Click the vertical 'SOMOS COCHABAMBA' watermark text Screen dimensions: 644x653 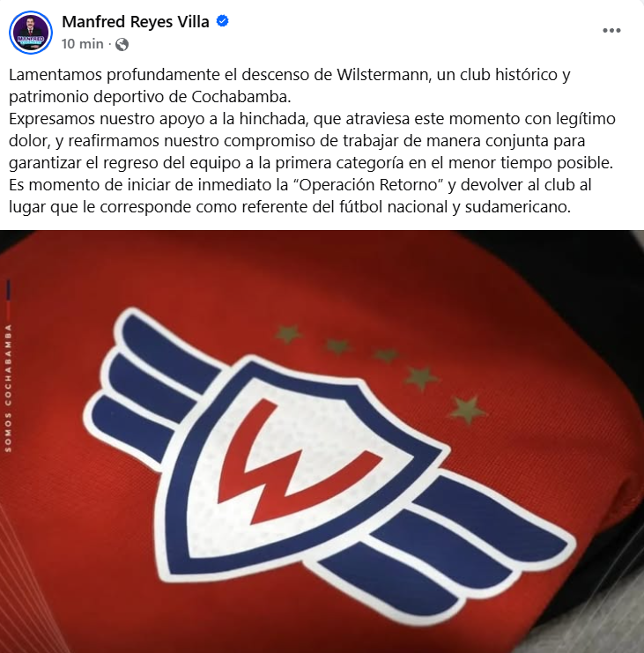pyautogui.click(x=8, y=388)
